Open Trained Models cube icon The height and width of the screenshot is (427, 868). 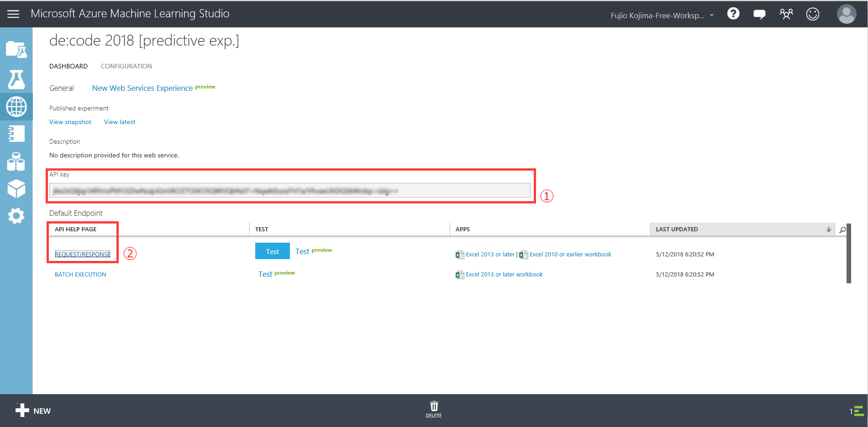16,188
